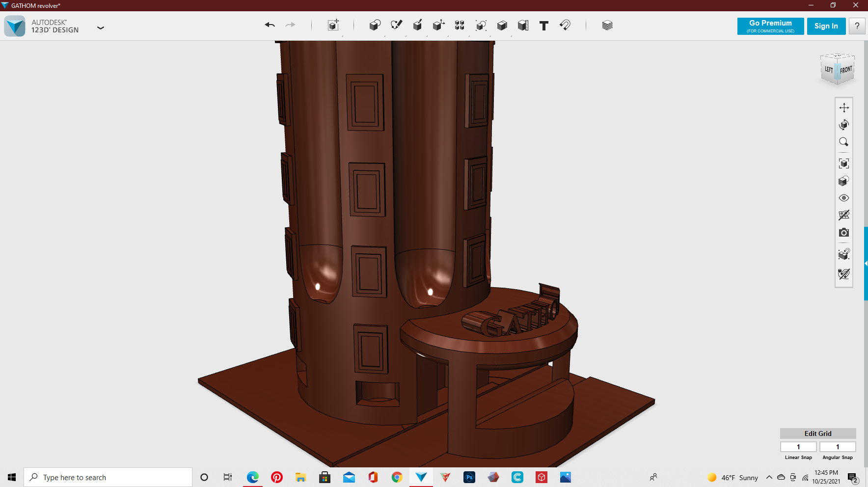Select the Zoom magnifier tool

844,142
